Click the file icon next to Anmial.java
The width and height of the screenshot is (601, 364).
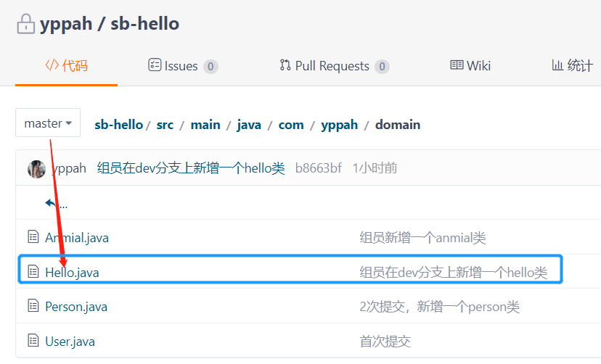coord(33,237)
